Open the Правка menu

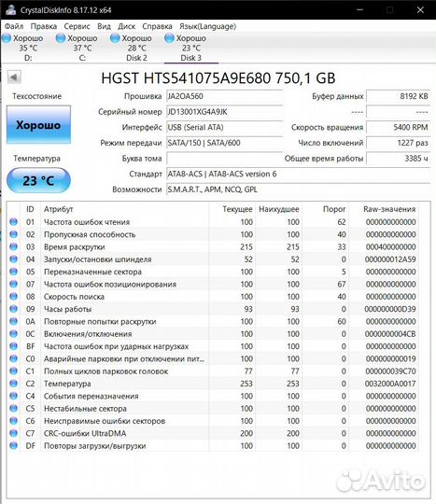tap(43, 26)
